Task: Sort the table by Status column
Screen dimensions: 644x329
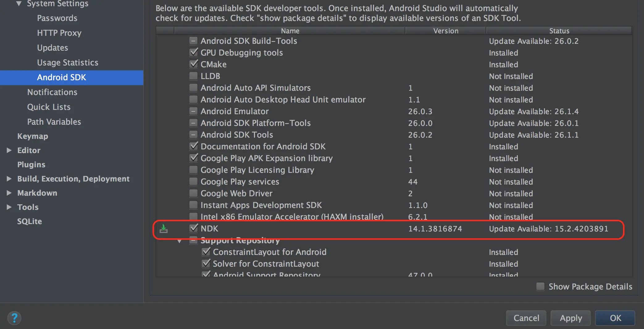Action: (x=559, y=31)
